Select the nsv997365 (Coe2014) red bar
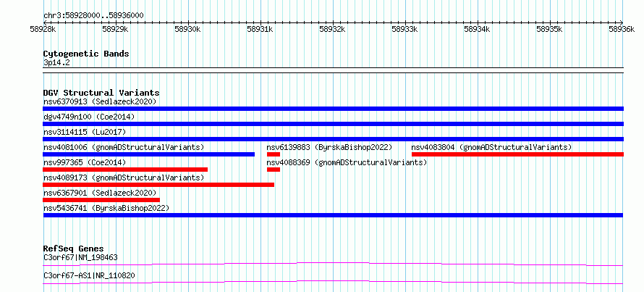 coord(125,170)
